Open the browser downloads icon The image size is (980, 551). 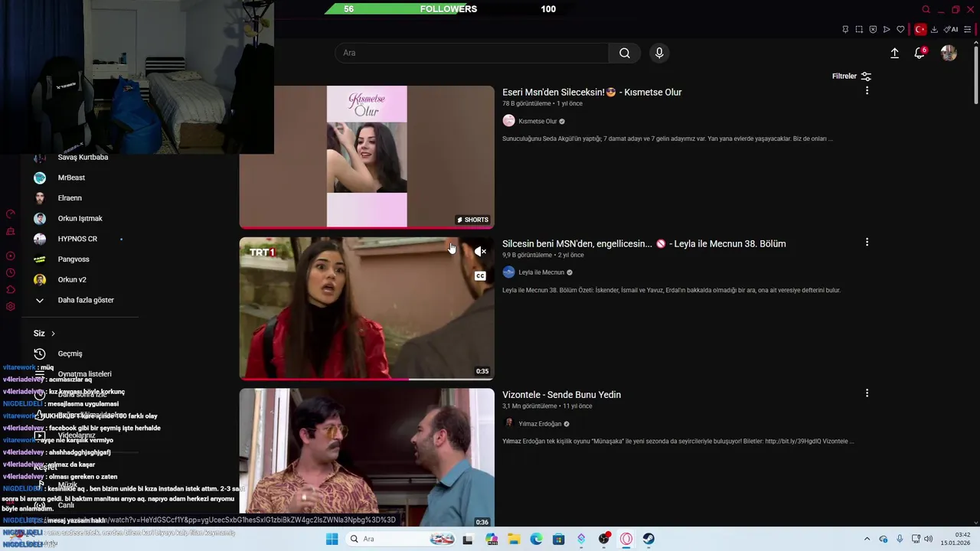[x=934, y=30]
